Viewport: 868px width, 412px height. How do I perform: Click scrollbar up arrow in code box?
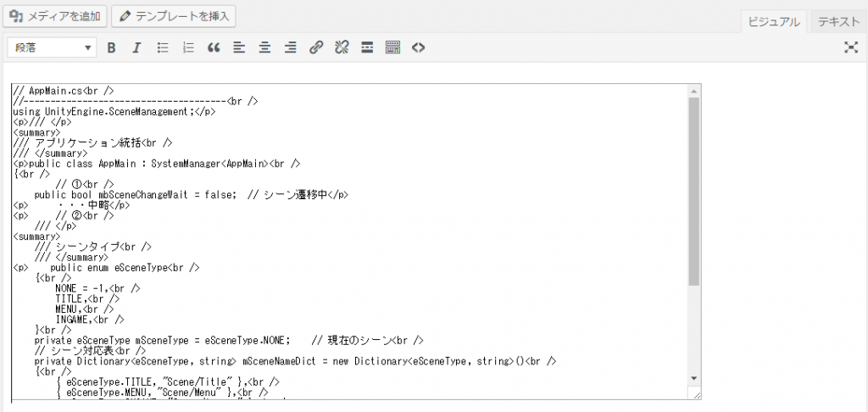click(694, 91)
